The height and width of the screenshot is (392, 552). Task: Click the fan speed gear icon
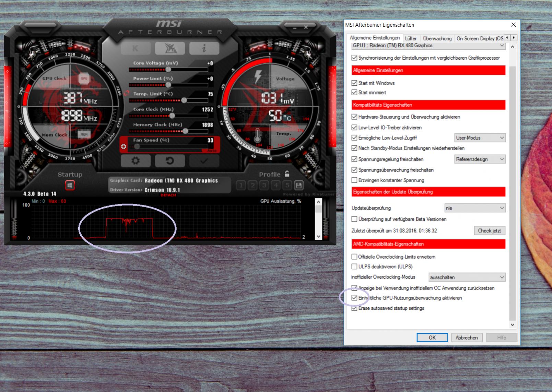click(x=124, y=147)
